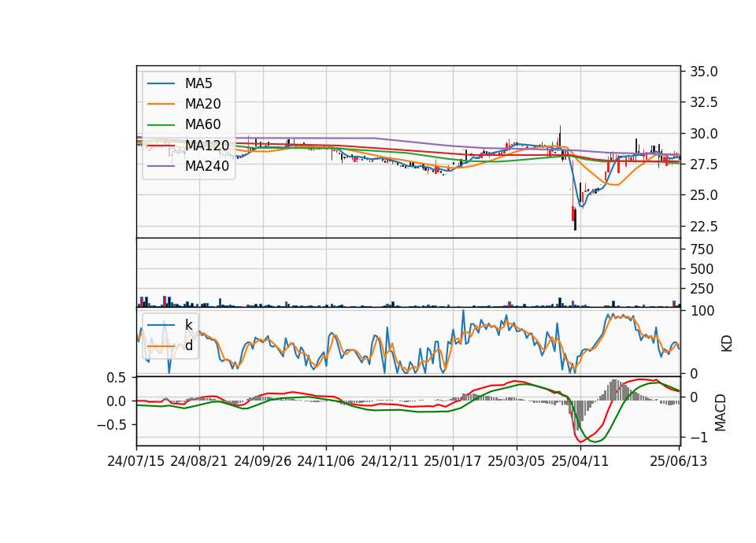This screenshot has width=756, height=543.
Task: Click the 750 volume axis label
Action: [x=702, y=249]
